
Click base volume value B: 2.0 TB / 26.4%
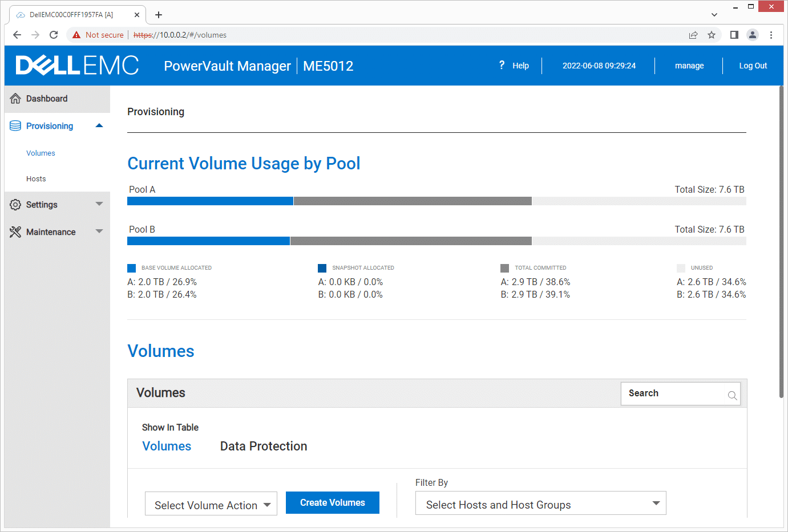click(x=162, y=294)
